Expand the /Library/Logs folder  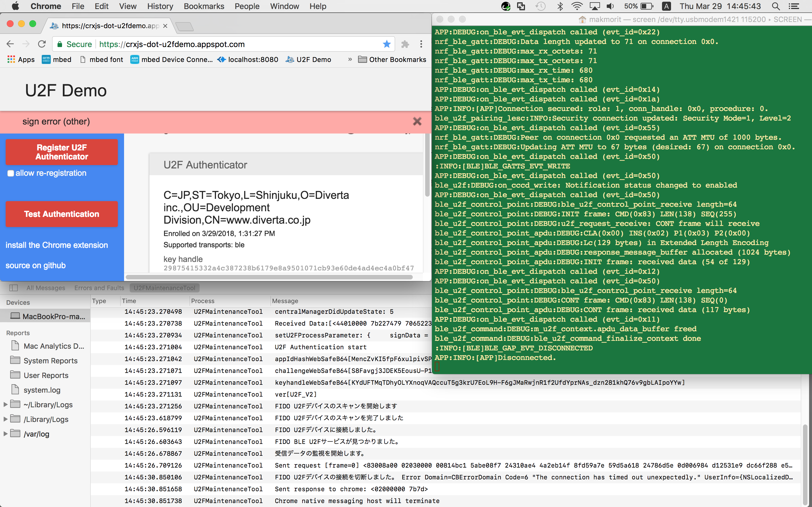coord(5,419)
